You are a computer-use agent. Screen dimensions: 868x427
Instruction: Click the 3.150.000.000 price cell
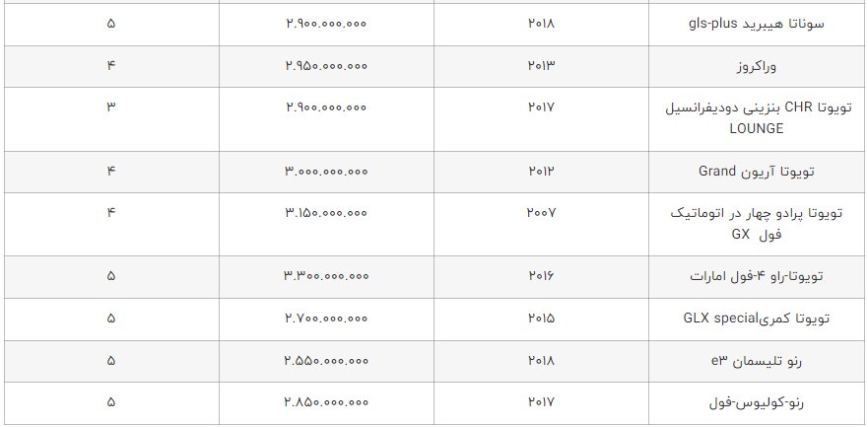[325, 213]
